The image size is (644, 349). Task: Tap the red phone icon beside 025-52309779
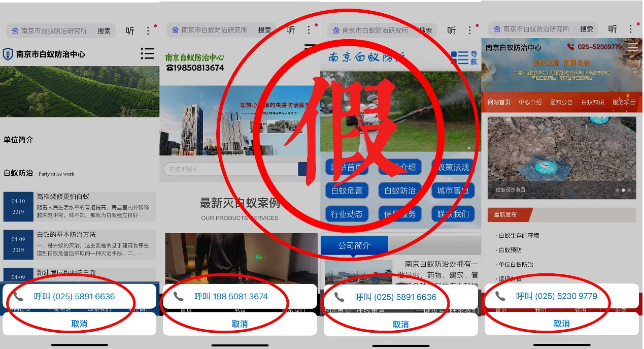570,47
